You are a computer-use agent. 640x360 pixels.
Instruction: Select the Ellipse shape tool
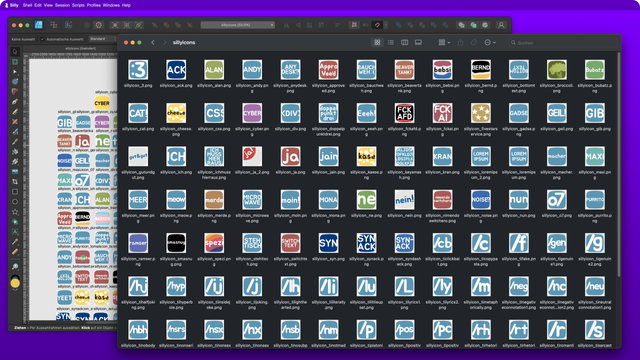pos(15,202)
